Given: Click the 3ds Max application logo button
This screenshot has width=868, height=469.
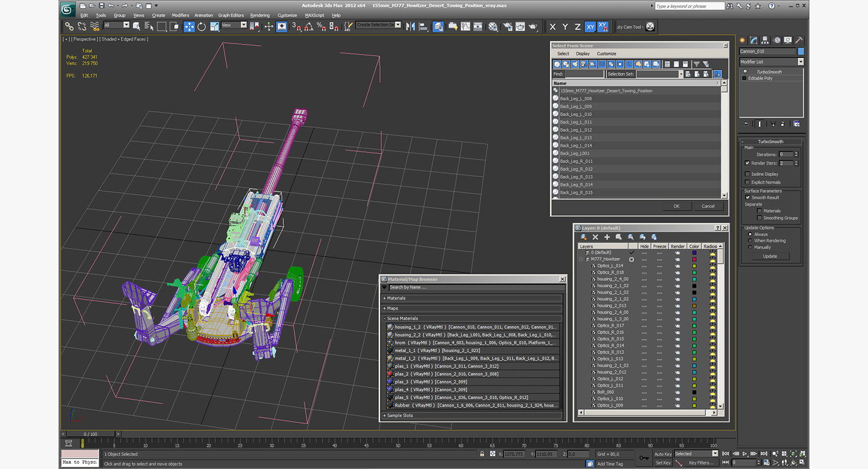Looking at the screenshot, I should tap(68, 8).
